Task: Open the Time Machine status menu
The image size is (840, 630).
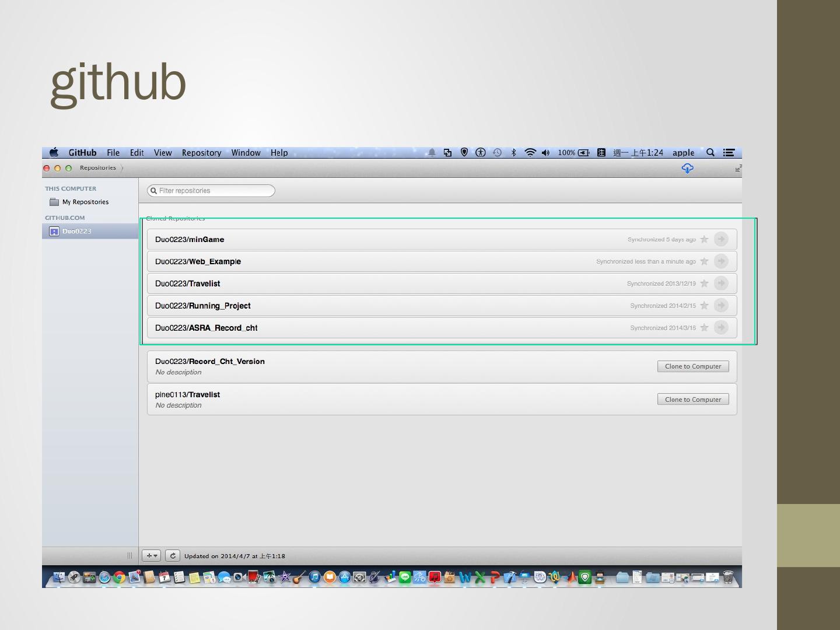Action: 497,153
